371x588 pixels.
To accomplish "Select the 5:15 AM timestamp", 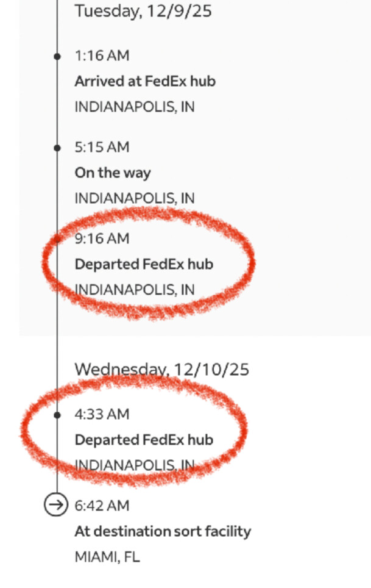I will [x=102, y=147].
